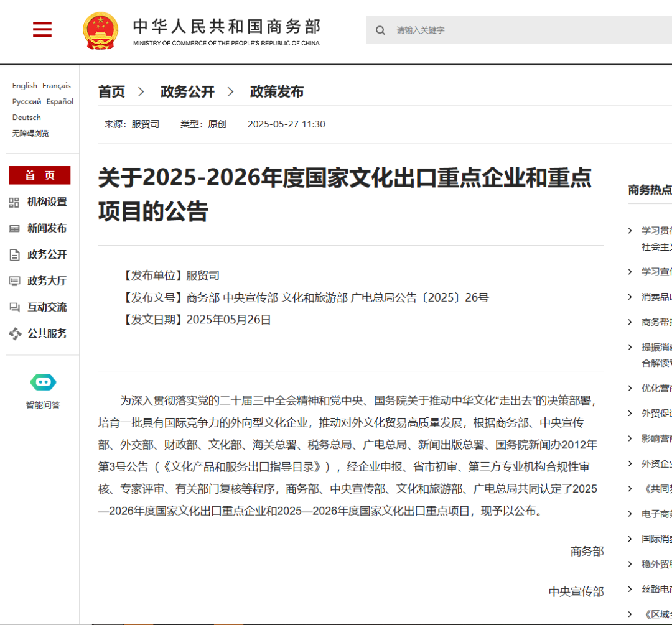Viewport: 672px width, 625px height.
Task: Select the 政务大厅 screen icon
Action: pyautogui.click(x=14, y=280)
